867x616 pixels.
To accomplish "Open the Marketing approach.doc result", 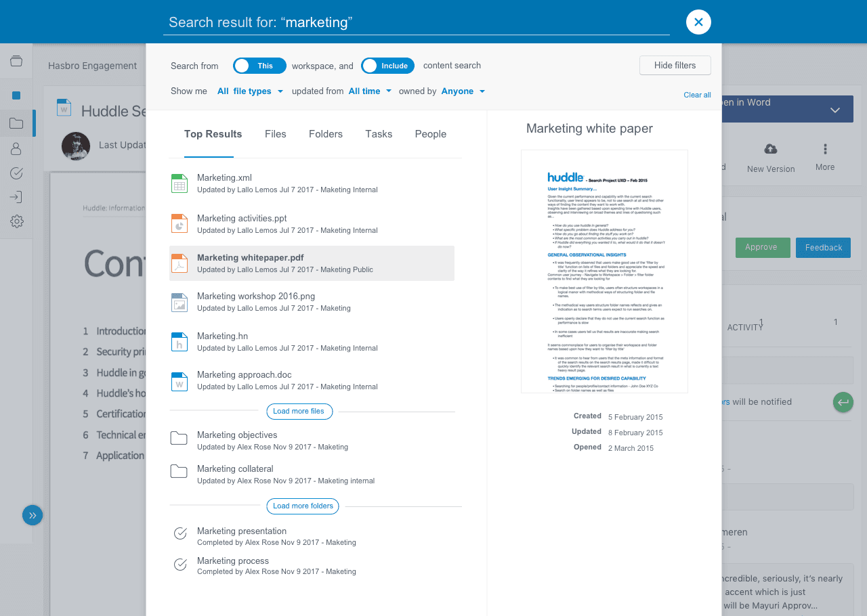I will (x=312, y=380).
